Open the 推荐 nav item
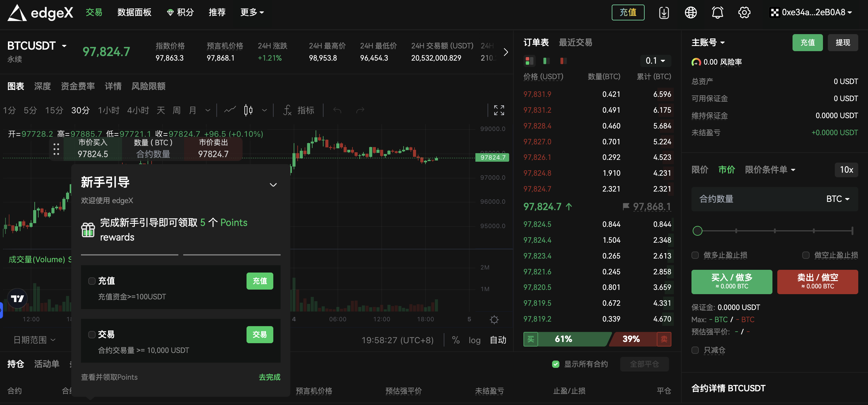 tap(217, 12)
